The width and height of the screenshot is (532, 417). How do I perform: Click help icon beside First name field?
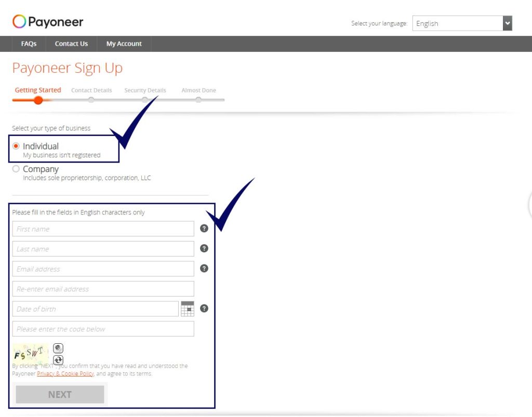[204, 228]
